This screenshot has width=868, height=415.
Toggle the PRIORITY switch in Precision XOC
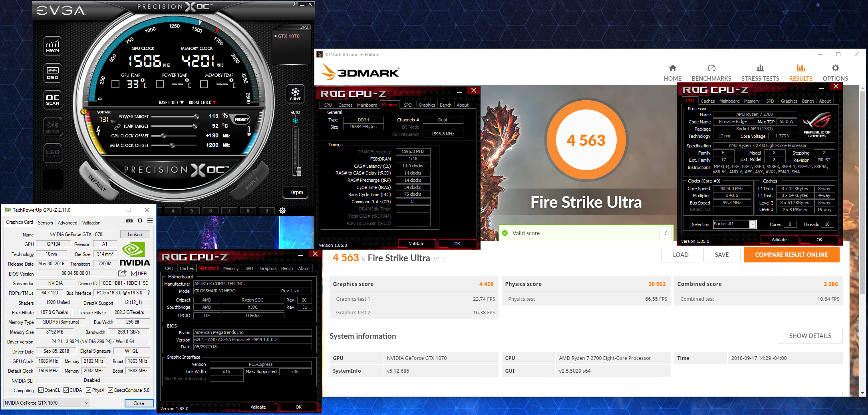pos(241,120)
